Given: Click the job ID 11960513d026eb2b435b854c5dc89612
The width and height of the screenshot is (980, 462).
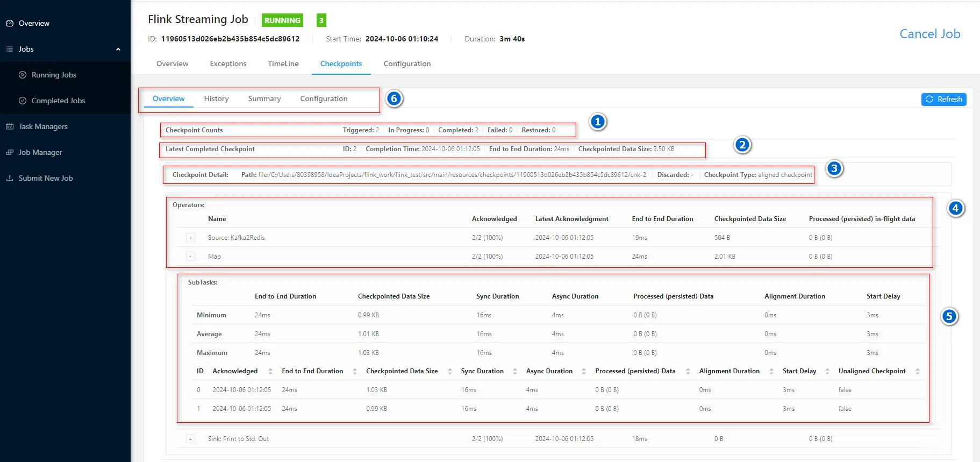Looking at the screenshot, I should 230,39.
